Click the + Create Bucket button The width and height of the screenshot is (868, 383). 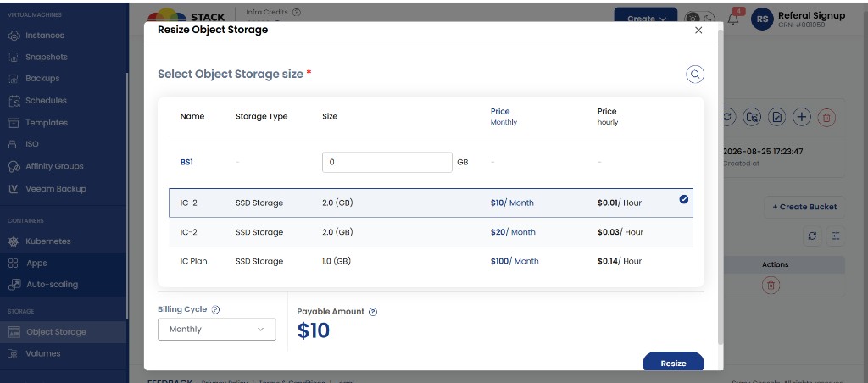[804, 207]
